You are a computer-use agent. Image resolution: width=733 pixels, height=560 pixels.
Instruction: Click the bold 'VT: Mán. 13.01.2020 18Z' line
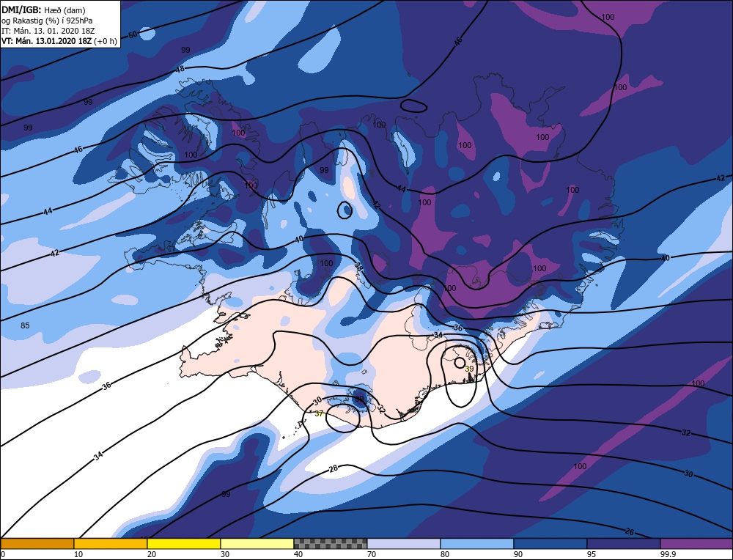click(59, 41)
